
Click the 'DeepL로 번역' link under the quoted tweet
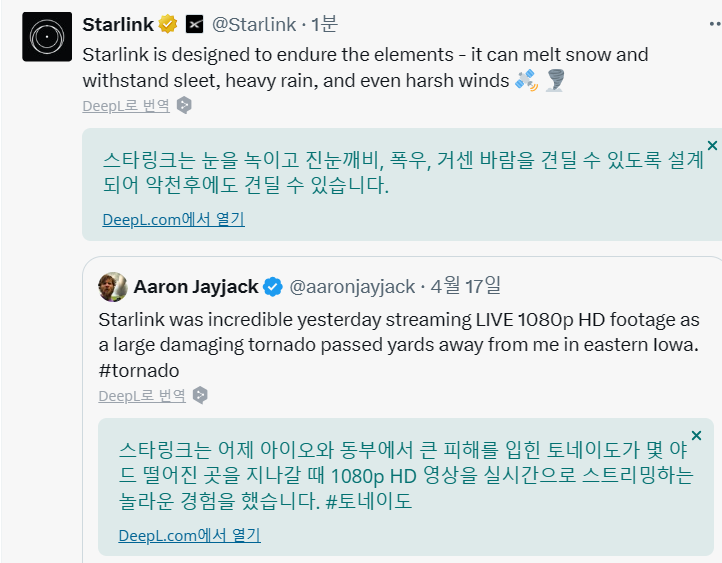tap(142, 396)
